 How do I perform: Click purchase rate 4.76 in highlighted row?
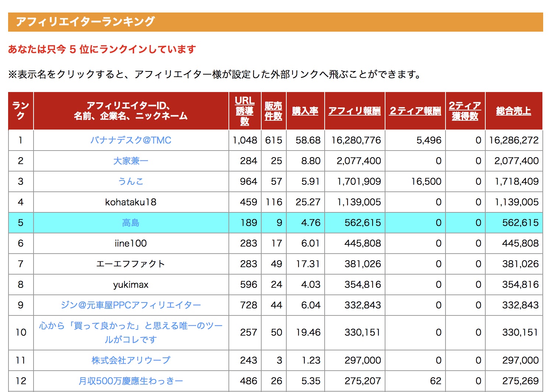[305, 223]
